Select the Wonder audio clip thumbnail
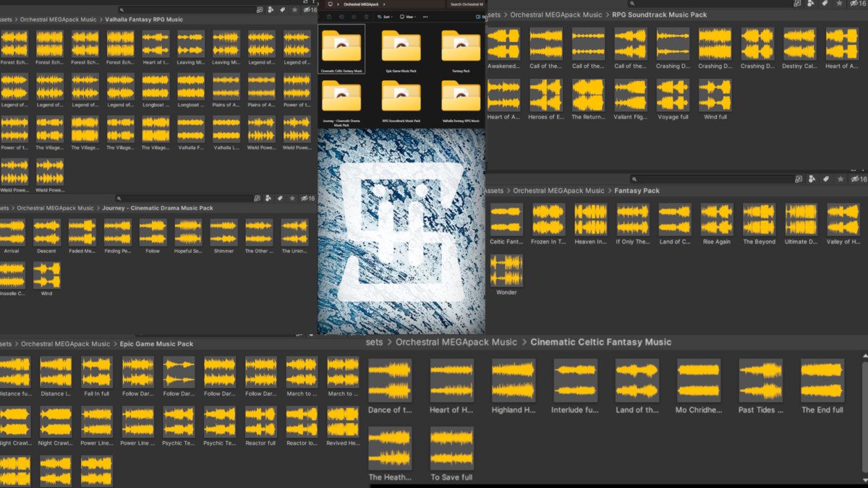The image size is (868, 488). coord(506,271)
